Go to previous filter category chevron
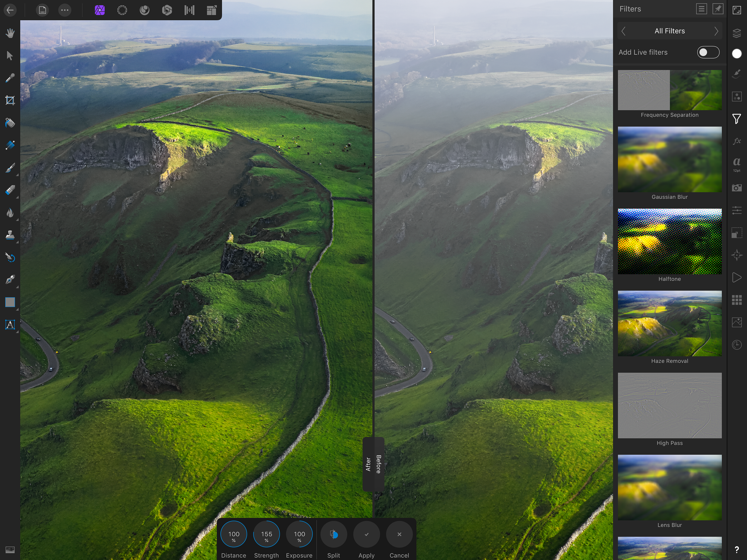Screen dimensions: 747x560 (x=623, y=31)
